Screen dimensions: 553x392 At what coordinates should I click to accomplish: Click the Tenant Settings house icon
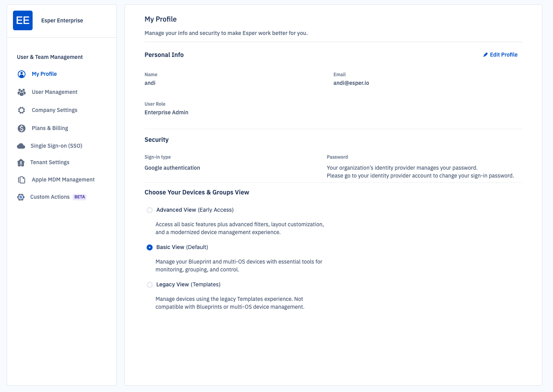point(21,163)
